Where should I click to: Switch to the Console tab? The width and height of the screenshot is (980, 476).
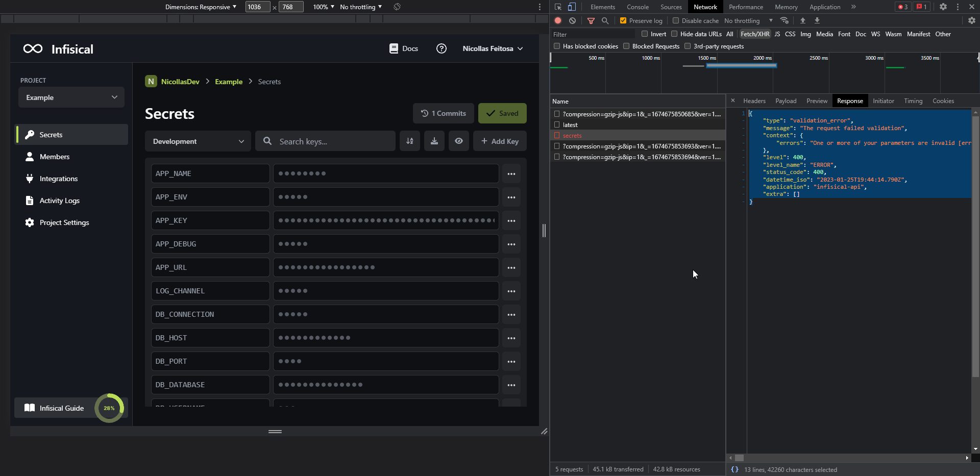638,7
